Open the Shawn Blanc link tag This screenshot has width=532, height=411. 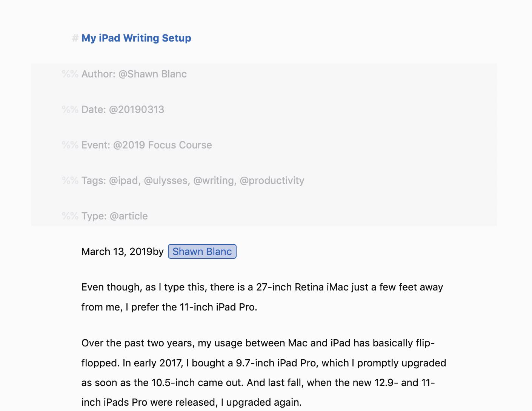coord(202,252)
